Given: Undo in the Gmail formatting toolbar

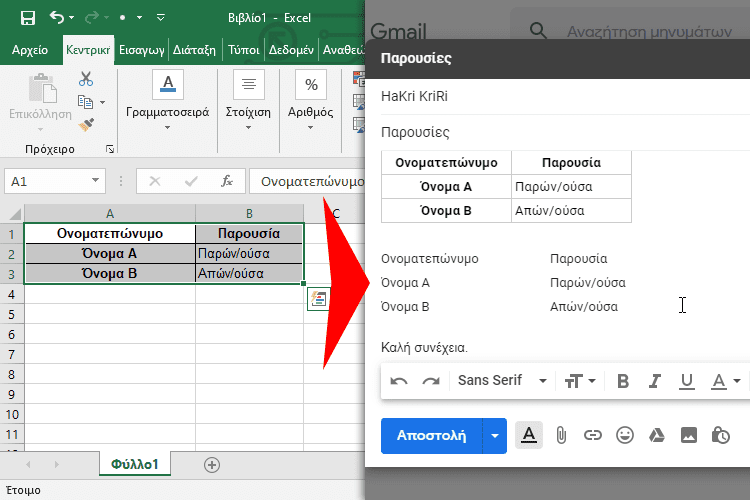Looking at the screenshot, I should 399,381.
